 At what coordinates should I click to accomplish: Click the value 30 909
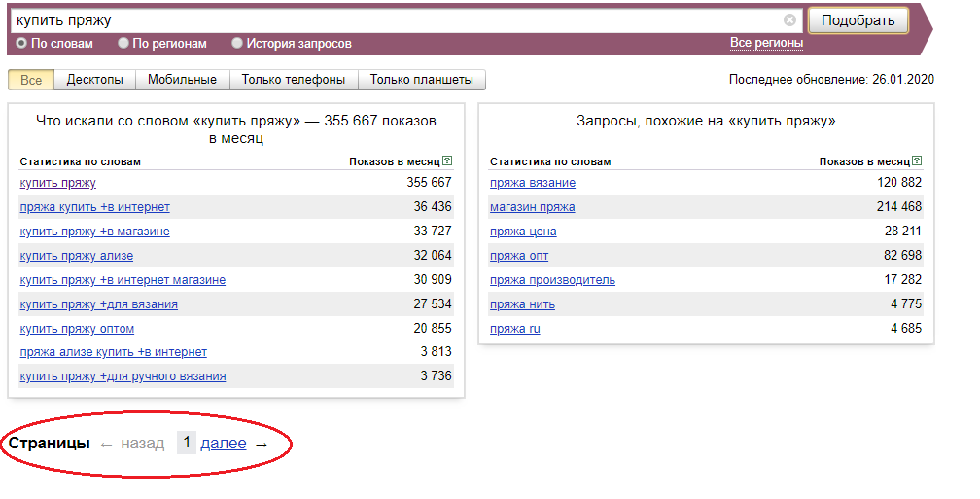pos(433,280)
